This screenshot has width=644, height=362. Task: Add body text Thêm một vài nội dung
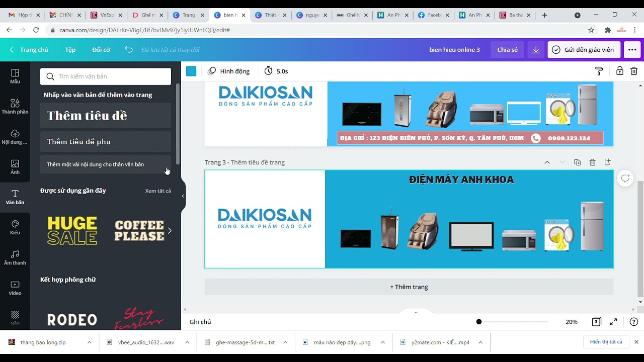[x=106, y=164]
